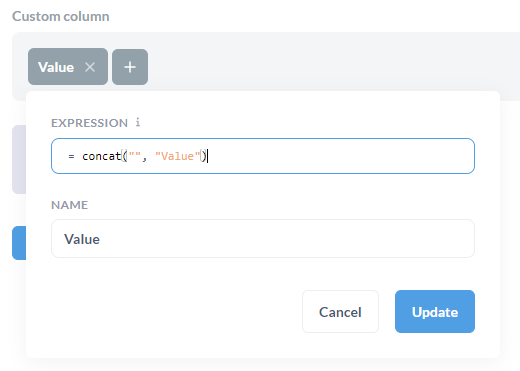Confirm changes with the Update button
The image size is (520, 371).
435,312
